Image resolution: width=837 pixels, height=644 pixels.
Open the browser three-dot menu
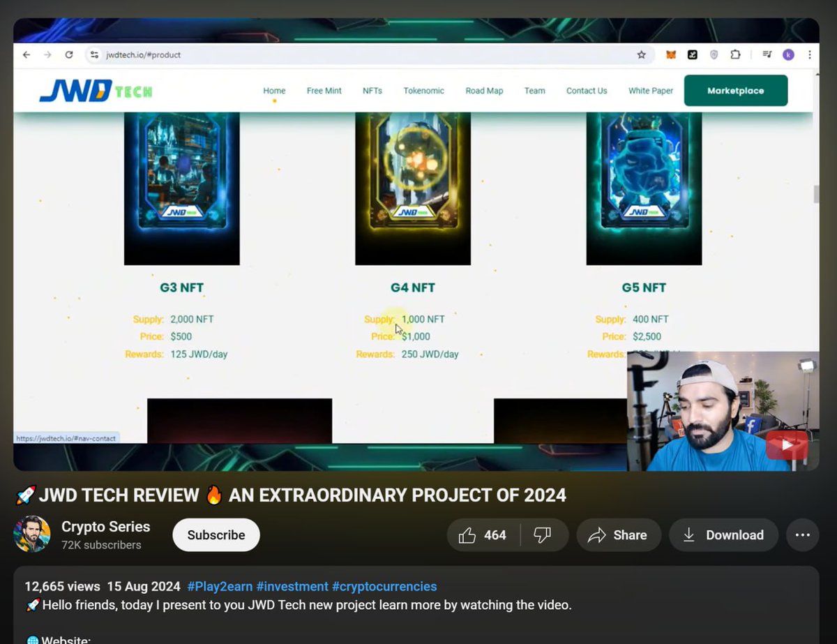pos(809,54)
